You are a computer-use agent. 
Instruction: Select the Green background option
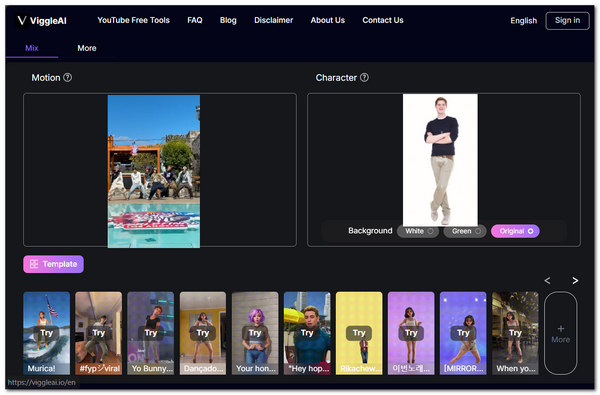[465, 231]
